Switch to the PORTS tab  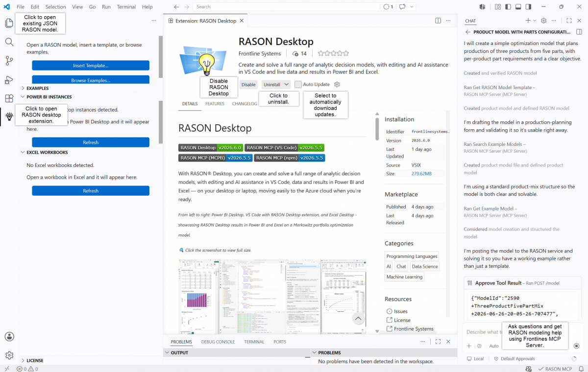(280, 342)
